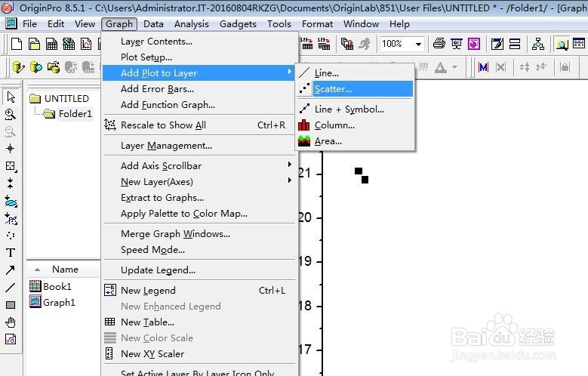Select the Draw Data points tool
The width and height of the screenshot is (588, 376).
(x=11, y=236)
